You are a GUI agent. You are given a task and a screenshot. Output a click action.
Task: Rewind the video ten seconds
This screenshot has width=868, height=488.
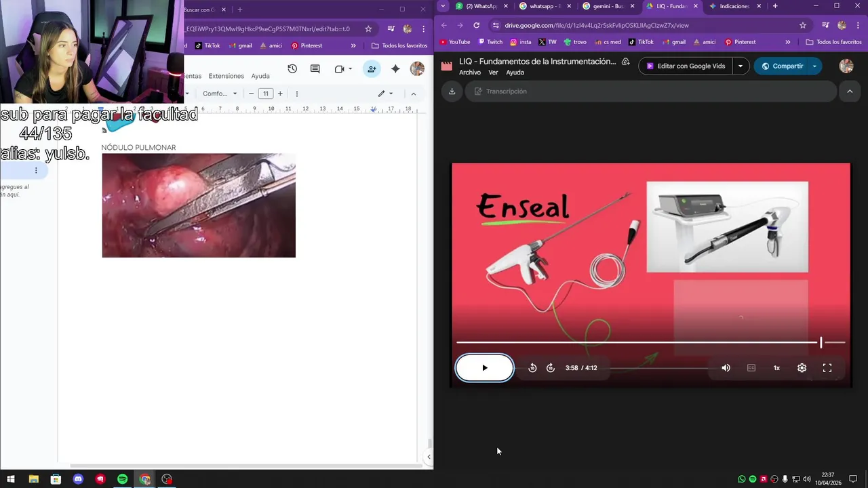pos(532,368)
